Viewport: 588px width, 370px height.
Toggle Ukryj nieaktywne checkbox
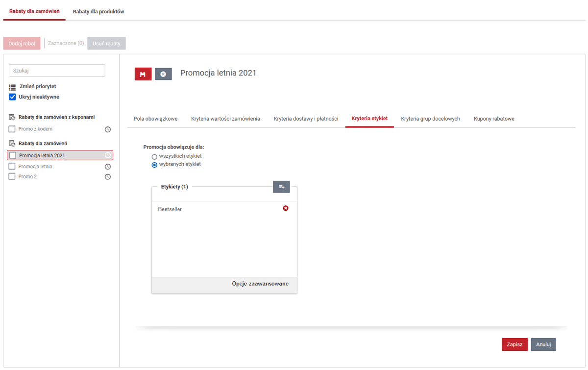[13, 97]
